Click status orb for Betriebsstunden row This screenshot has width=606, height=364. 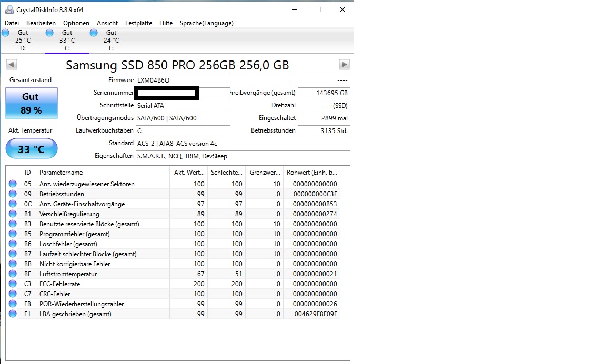pyautogui.click(x=13, y=194)
